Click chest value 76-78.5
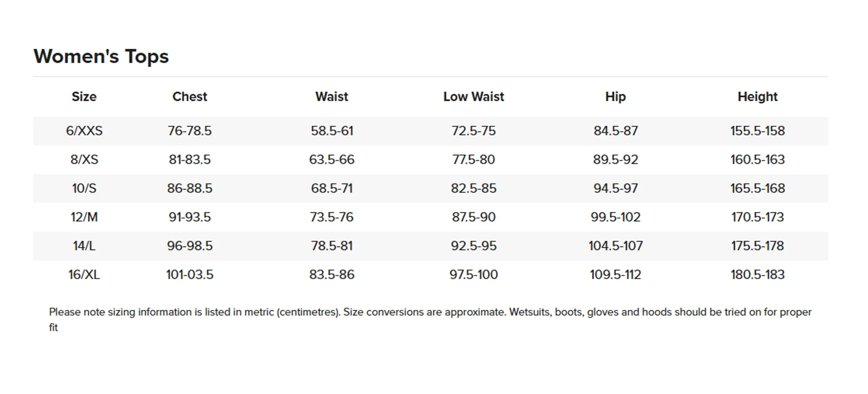Screen dimensions: 868x394 pos(189,131)
